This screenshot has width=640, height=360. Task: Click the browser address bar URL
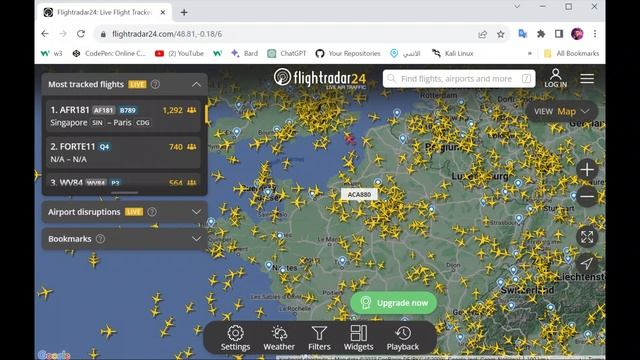point(167,34)
